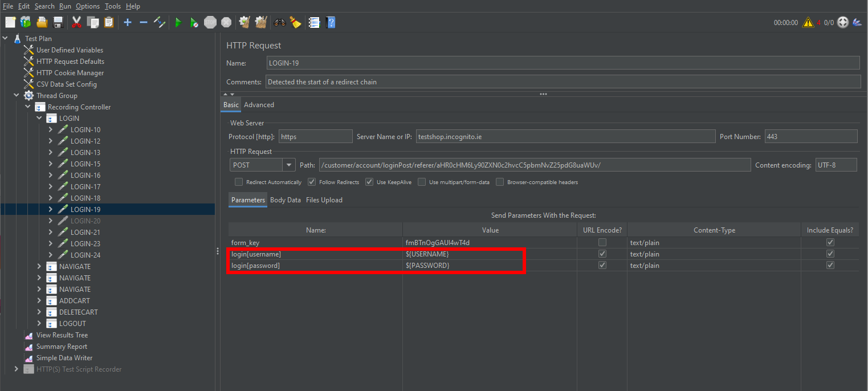Click the Path input field
868x391 pixels.
[x=535, y=165]
